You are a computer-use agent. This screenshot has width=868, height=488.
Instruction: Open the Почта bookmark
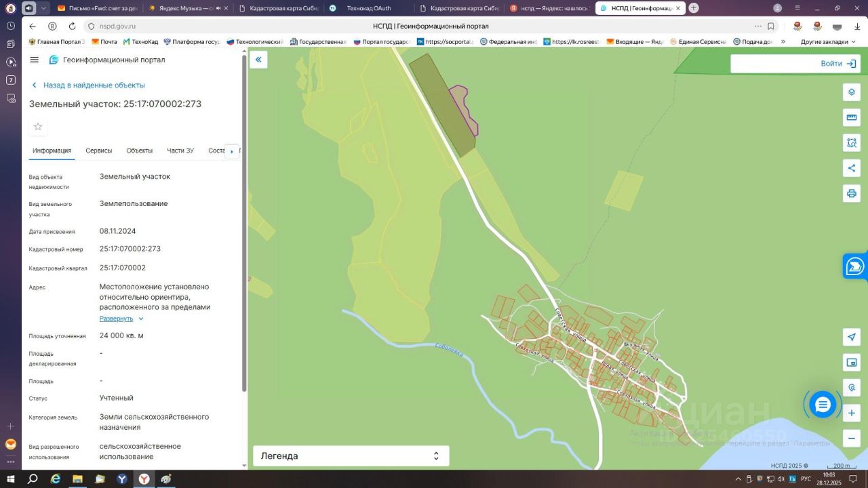coord(104,42)
